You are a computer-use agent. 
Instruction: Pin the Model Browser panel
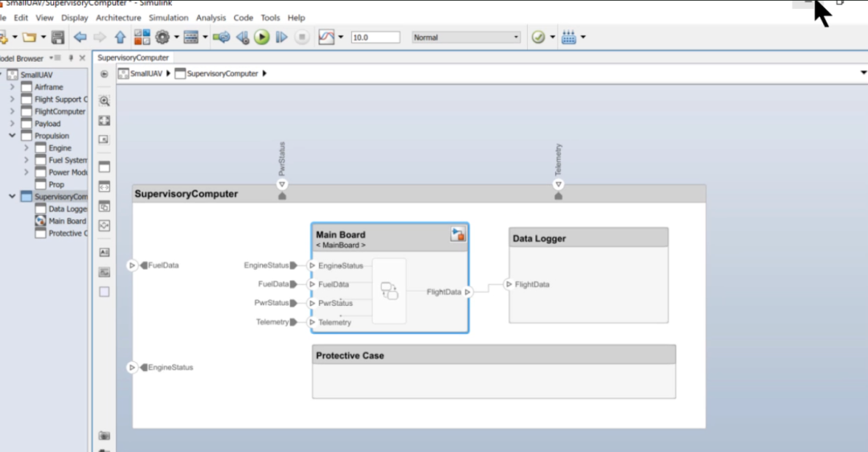(x=71, y=58)
